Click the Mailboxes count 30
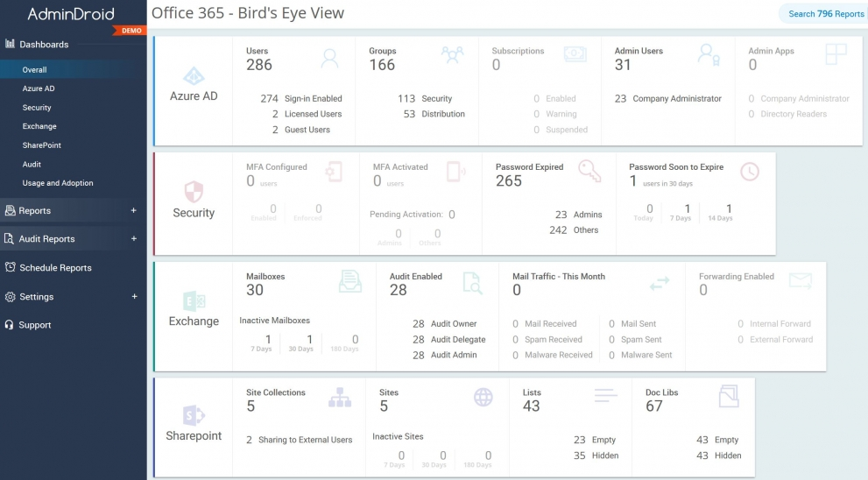Image resolution: width=868 pixels, height=480 pixels. (255, 290)
